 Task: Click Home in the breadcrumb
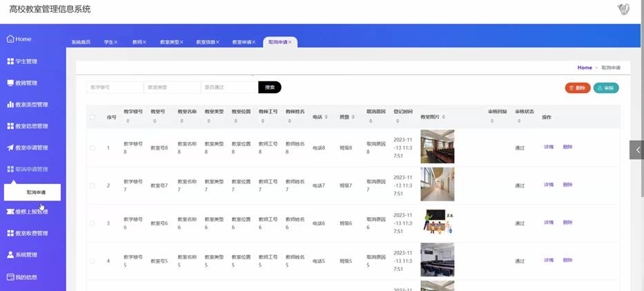[x=585, y=68]
